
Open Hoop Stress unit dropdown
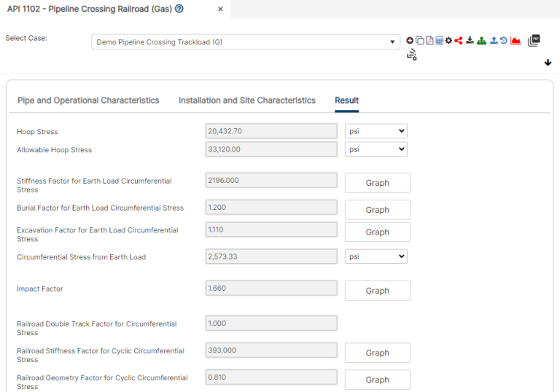(x=376, y=131)
